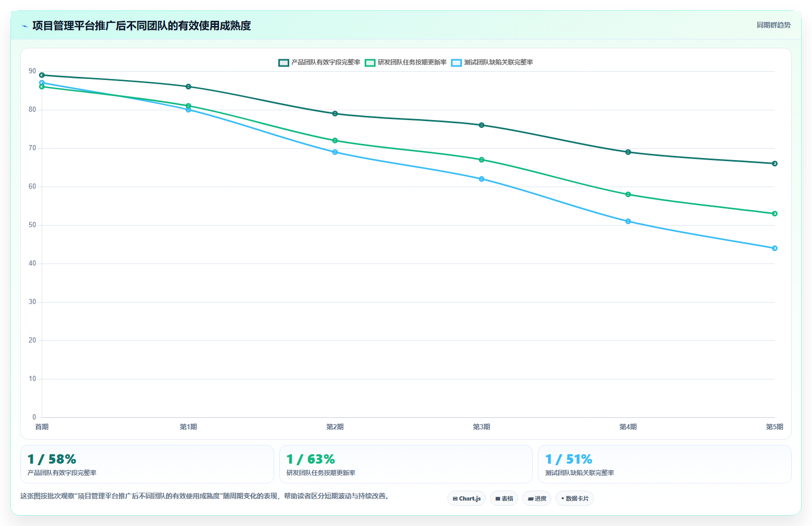Click the dark green data point at 第3期

[482, 125]
